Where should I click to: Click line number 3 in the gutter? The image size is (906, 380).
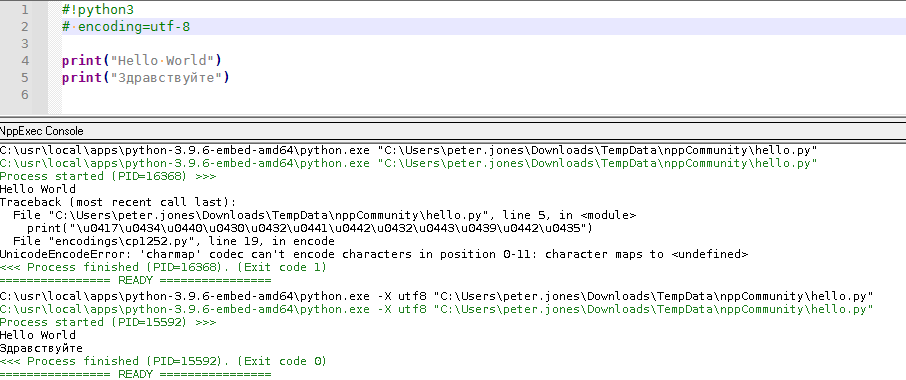[x=24, y=43]
